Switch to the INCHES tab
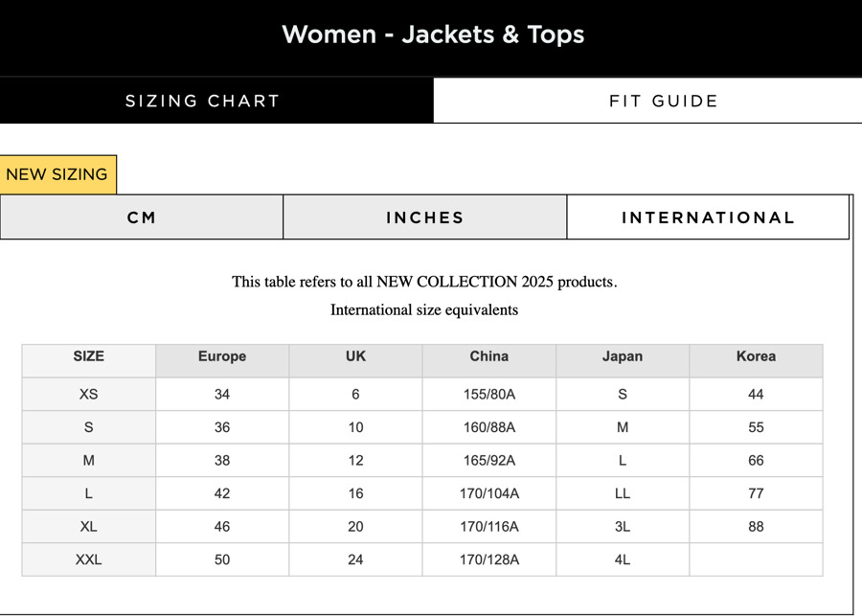 (x=424, y=217)
